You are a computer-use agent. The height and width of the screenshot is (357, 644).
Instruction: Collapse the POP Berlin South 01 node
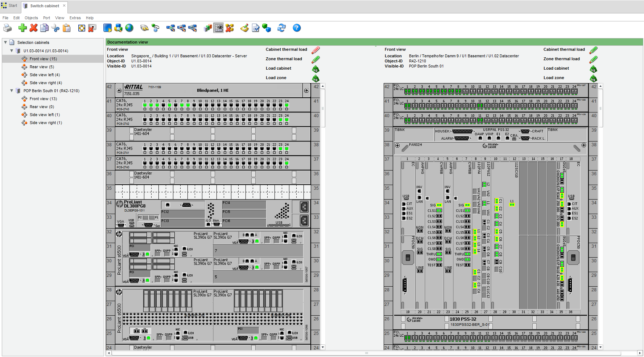(x=12, y=91)
